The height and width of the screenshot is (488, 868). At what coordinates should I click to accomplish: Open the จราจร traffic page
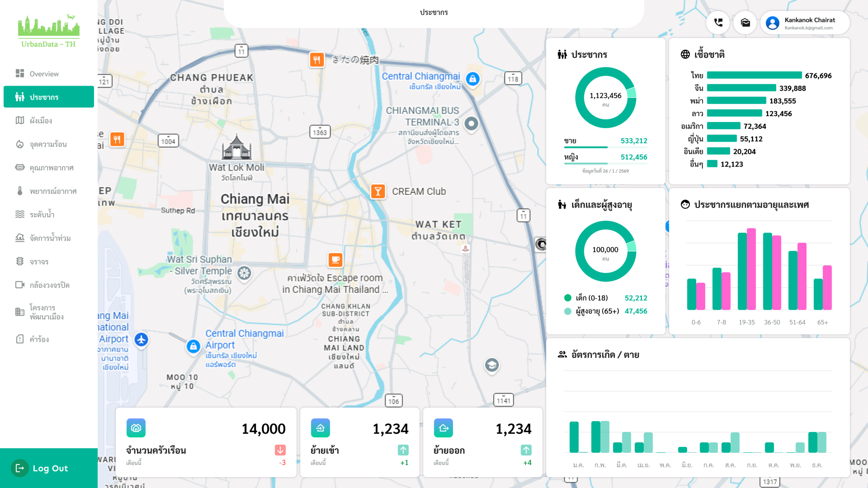pos(39,262)
